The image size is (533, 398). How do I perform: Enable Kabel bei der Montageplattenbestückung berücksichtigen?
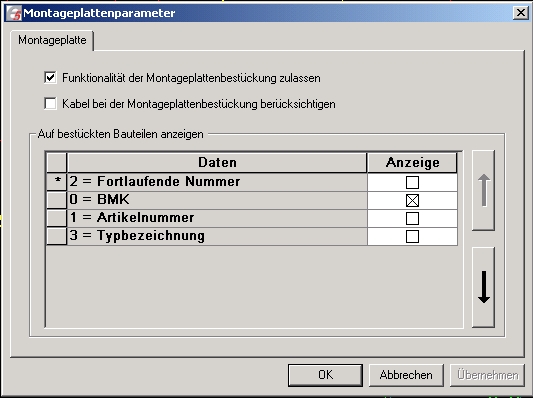pos(50,103)
